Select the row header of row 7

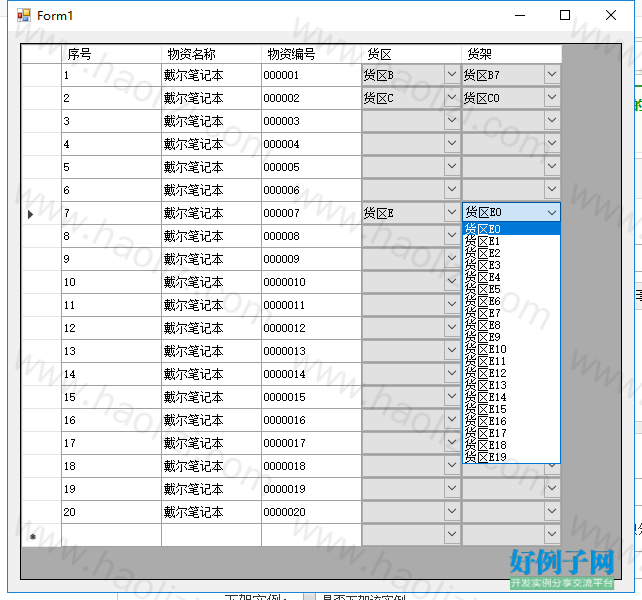[x=41, y=213]
